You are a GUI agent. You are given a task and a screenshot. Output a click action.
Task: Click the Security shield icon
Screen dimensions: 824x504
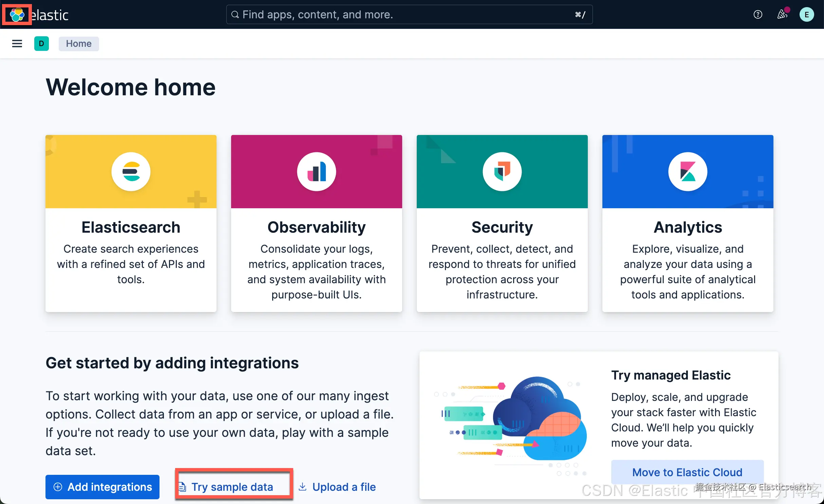(x=502, y=172)
